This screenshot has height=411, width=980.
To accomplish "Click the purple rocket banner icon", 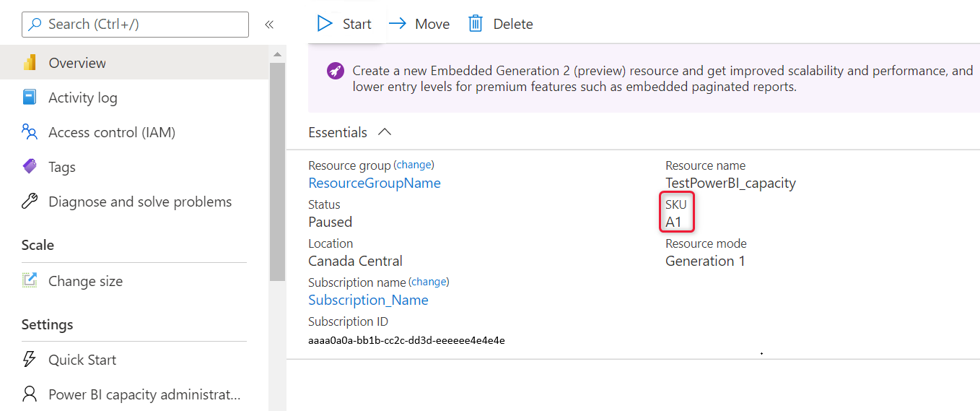I will 335,71.
